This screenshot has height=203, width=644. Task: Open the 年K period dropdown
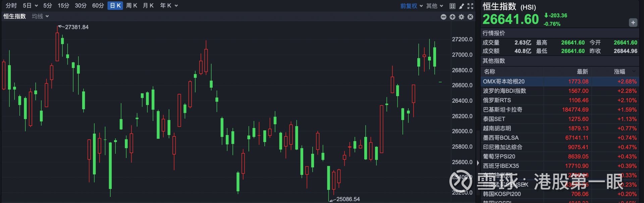coord(169,6)
